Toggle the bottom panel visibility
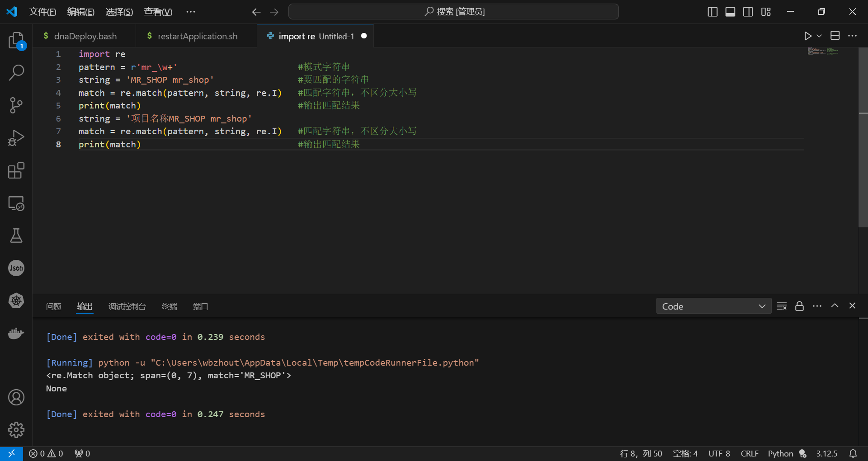868x461 pixels. [730, 12]
